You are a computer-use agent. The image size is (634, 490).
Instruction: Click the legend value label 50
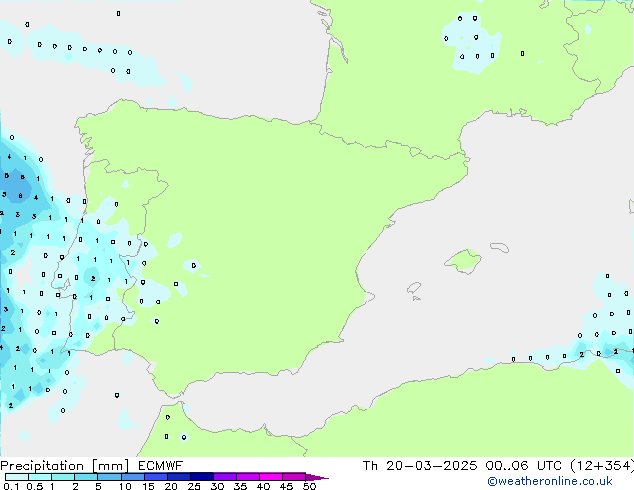[310, 487]
